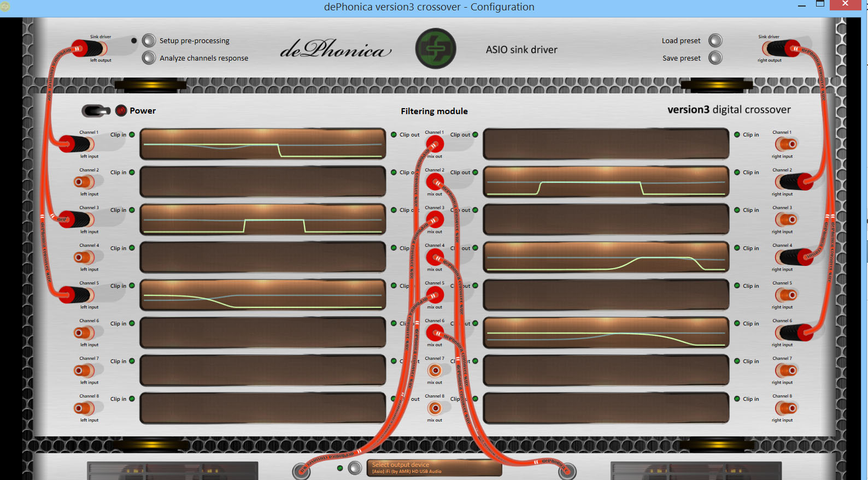Click Channel 2 right Clip out LED
The height and width of the screenshot is (480, 868).
[475, 172]
